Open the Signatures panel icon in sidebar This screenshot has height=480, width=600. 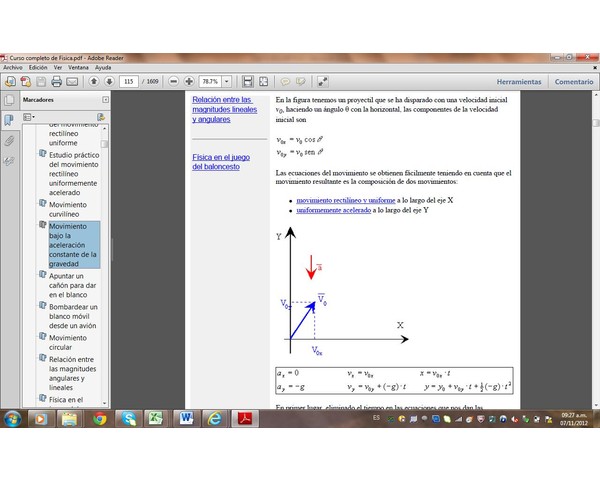(9, 161)
